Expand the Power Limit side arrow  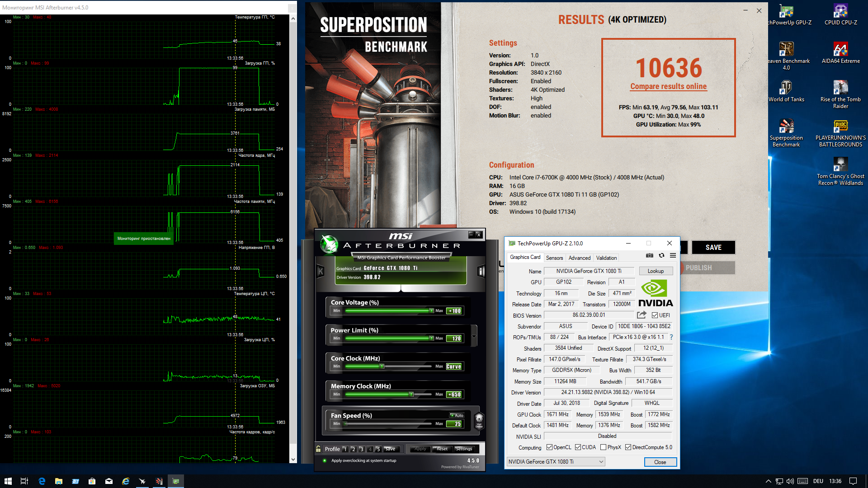(x=474, y=336)
